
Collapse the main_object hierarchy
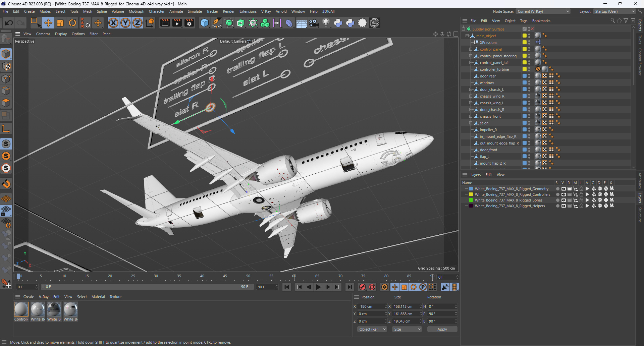click(467, 36)
